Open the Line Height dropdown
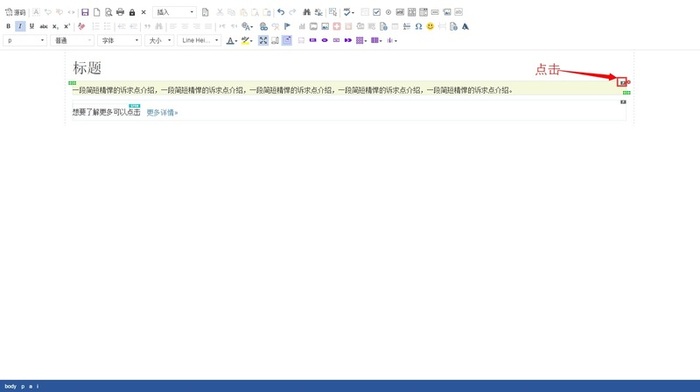This screenshot has width=700, height=392. (199, 40)
